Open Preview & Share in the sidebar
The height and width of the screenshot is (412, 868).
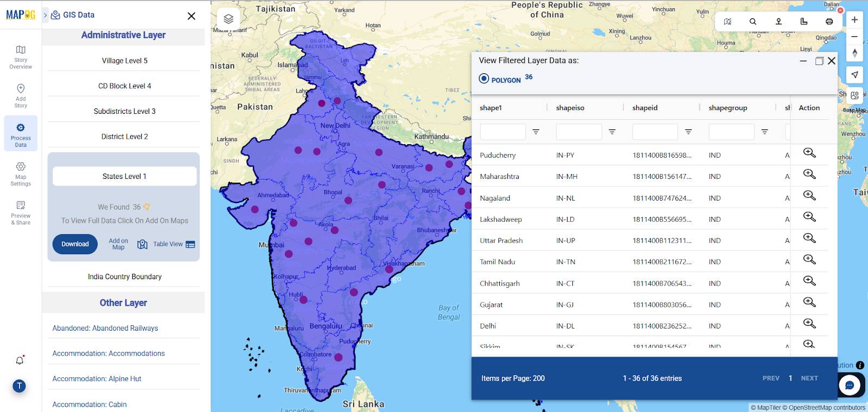tap(21, 213)
